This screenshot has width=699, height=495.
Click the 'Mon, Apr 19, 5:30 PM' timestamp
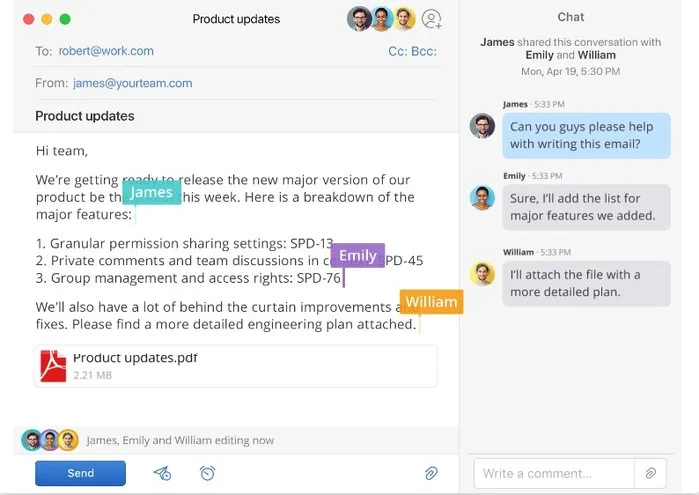[x=571, y=71]
